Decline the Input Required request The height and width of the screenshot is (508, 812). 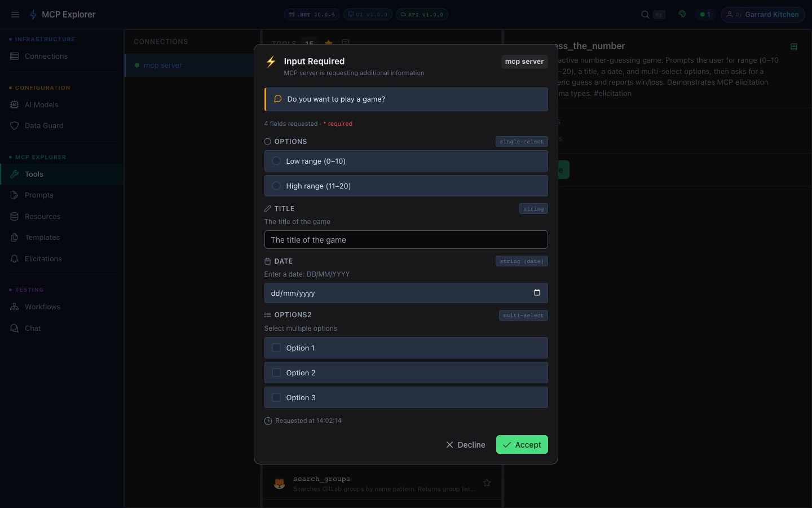(x=465, y=444)
